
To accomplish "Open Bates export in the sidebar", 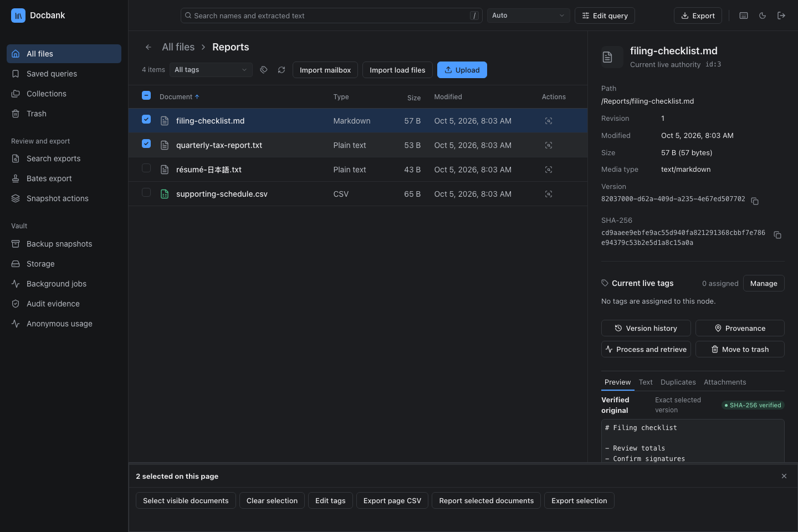I will [x=64, y=178].
